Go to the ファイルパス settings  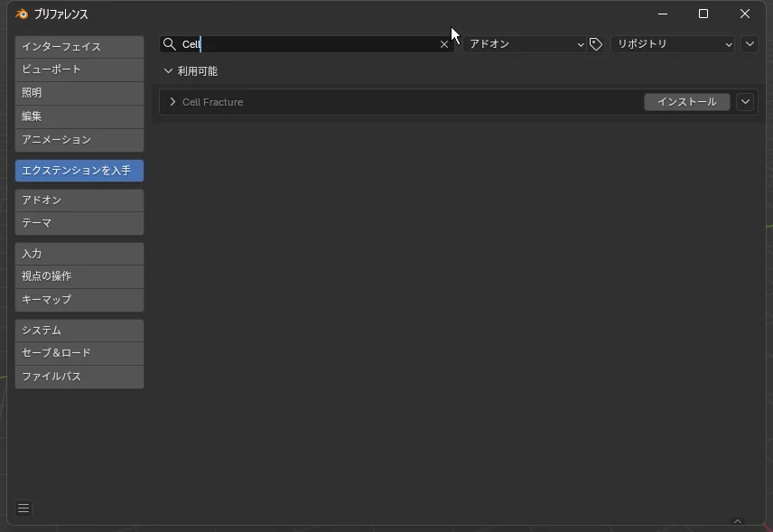pyautogui.click(x=79, y=377)
